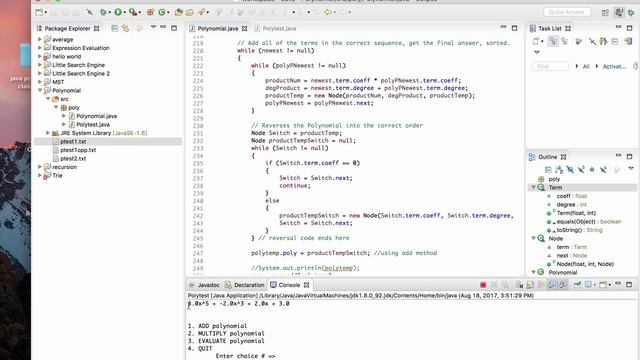Toggle Hide Local Types in Outline
The height and width of the screenshot is (360, 640).
[x=603, y=169]
